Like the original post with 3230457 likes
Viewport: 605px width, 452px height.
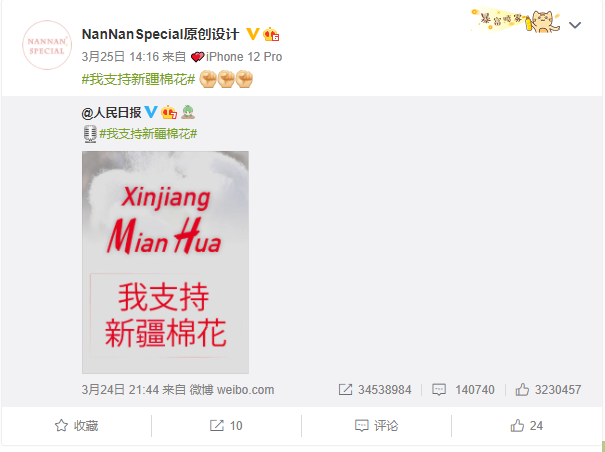point(548,390)
